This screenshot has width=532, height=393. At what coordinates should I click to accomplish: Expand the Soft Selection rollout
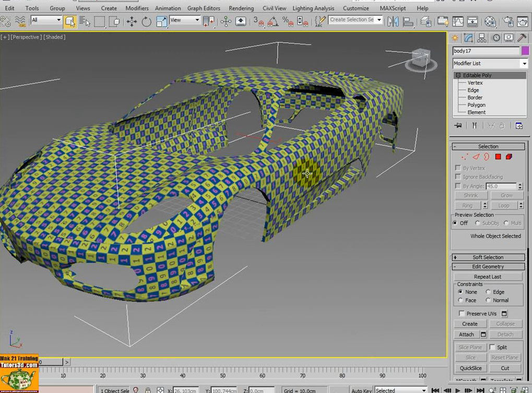(488, 257)
